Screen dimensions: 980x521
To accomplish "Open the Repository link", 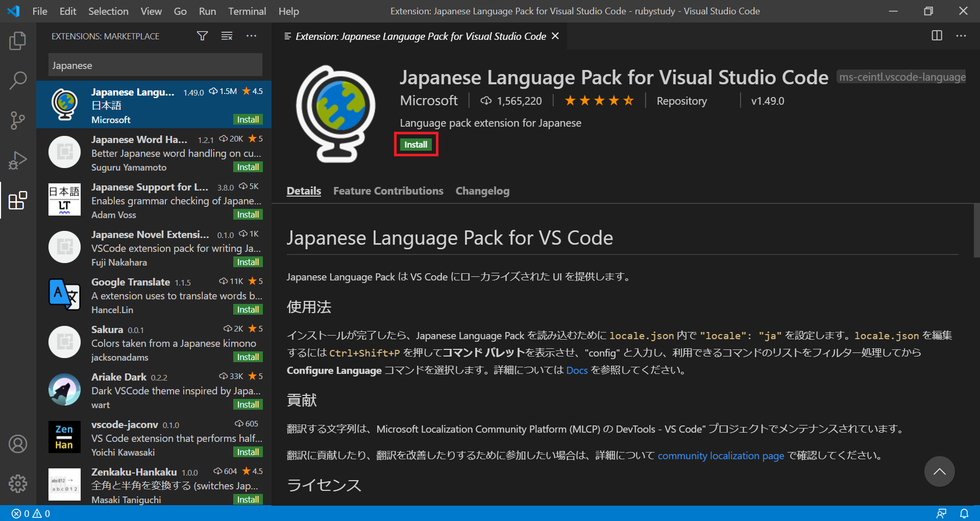I will (682, 101).
